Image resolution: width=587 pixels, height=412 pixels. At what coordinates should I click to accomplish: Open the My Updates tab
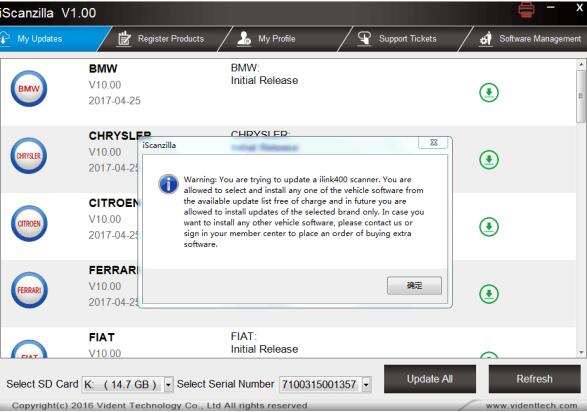[x=49, y=39]
